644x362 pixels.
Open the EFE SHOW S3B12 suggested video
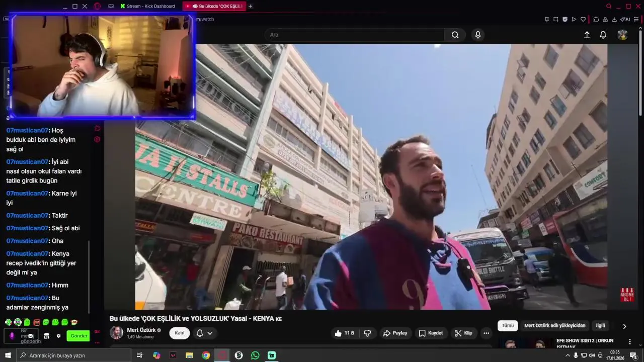[585, 343]
